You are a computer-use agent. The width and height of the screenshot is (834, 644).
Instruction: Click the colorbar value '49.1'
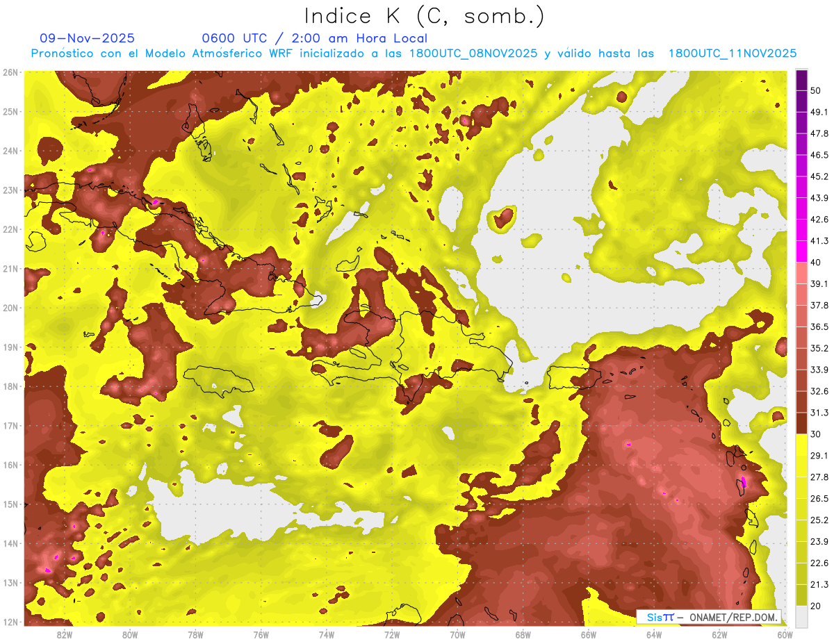[x=819, y=112]
